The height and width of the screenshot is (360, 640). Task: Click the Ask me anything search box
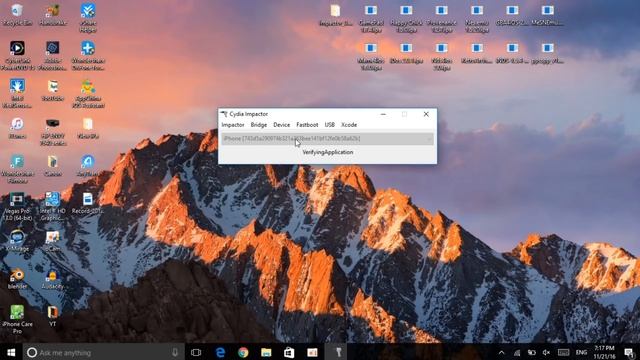[103, 352]
